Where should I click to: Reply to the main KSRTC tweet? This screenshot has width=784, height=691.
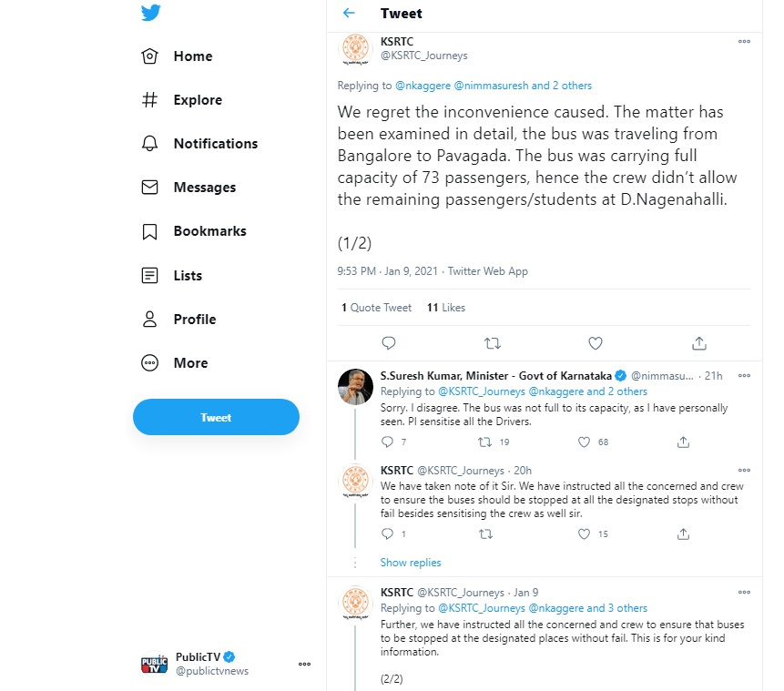(x=389, y=343)
